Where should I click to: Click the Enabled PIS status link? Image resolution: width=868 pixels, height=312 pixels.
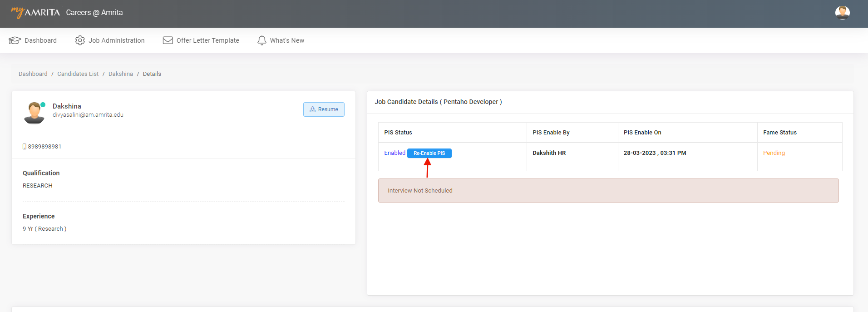pos(395,153)
